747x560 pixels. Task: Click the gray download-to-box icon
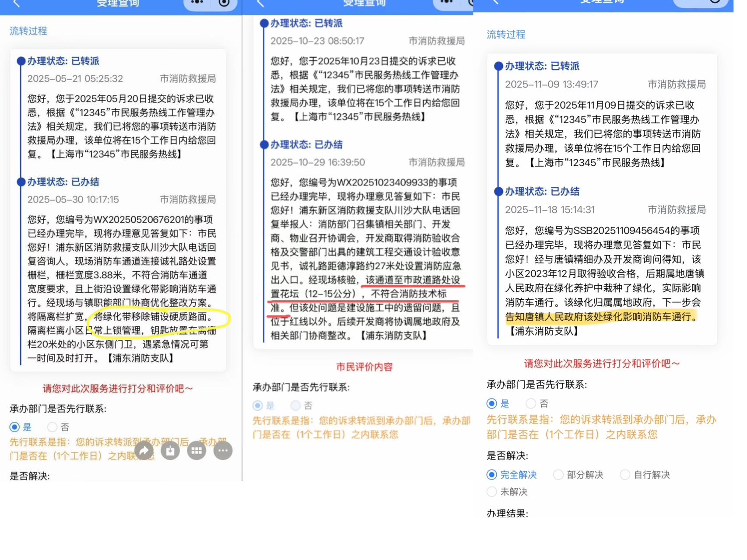(x=170, y=451)
